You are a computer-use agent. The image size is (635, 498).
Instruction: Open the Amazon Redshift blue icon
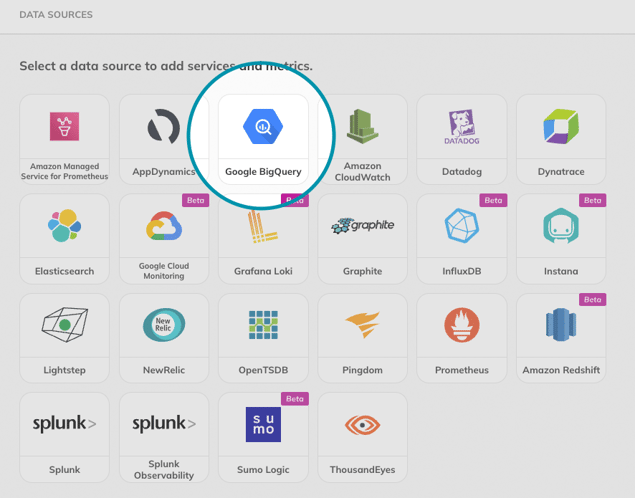tap(561, 325)
